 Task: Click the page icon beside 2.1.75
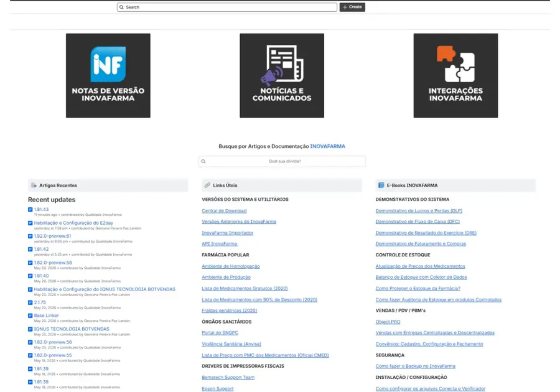(30, 303)
